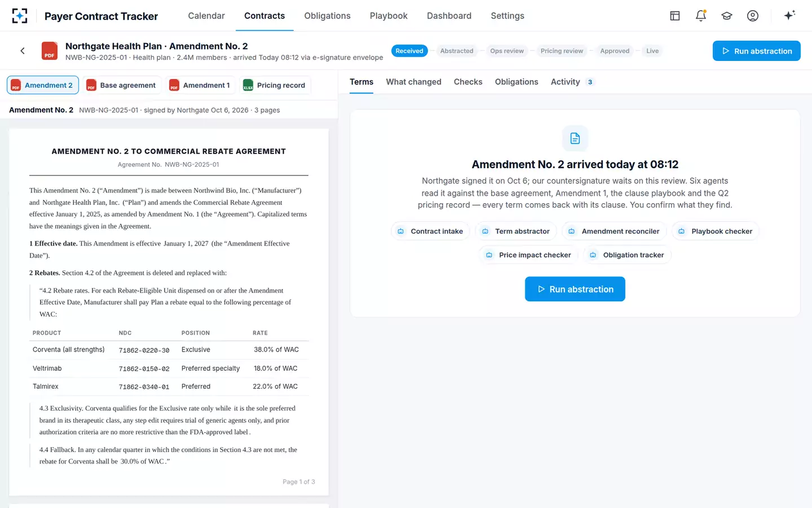Image resolution: width=812 pixels, height=508 pixels.
Task: Click the document icon above arrival heading
Action: tap(575, 138)
